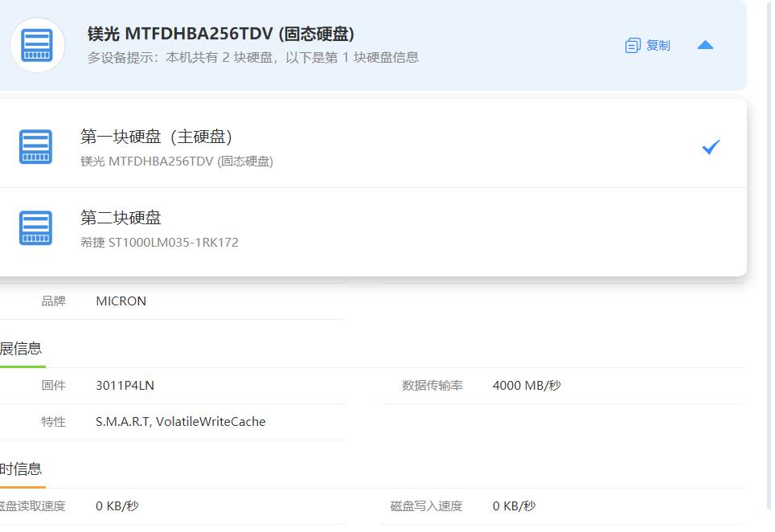Click 希捷 ST1000LM035-1RK172 model text
The image size is (775, 532).
pyautogui.click(x=159, y=243)
